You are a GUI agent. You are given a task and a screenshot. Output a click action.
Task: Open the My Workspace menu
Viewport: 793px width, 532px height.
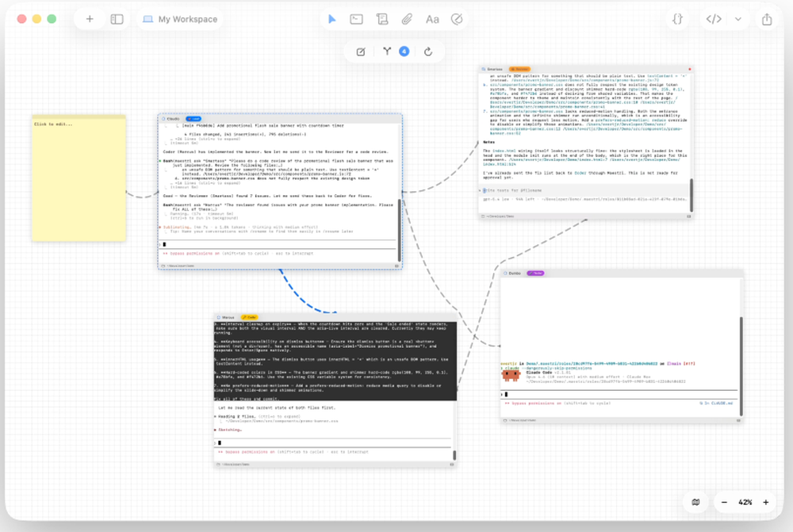click(x=178, y=17)
